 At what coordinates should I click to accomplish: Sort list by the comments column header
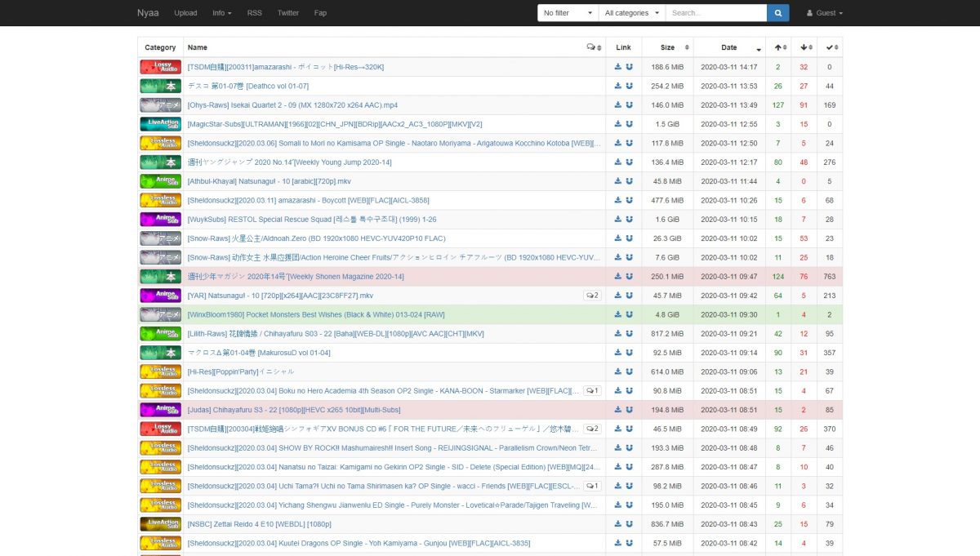(594, 47)
